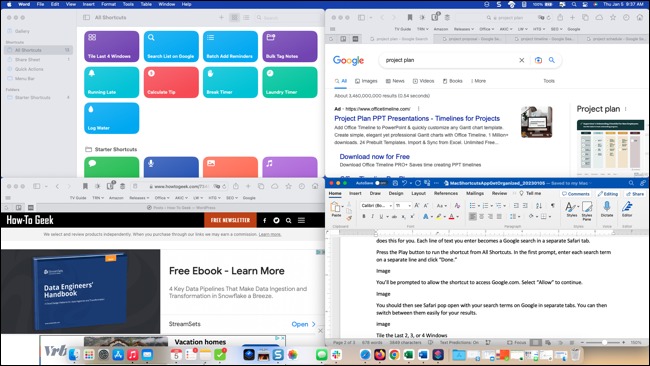This screenshot has width=650, height=366.
Task: Open the Format menu in menu bar
Action: [109, 4]
